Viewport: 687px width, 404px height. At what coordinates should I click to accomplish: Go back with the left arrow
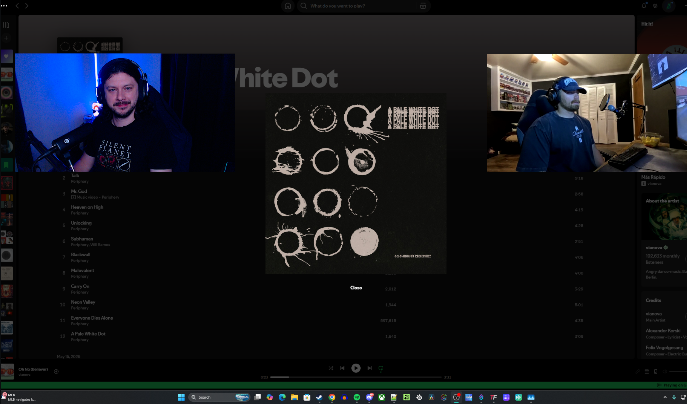tap(18, 6)
